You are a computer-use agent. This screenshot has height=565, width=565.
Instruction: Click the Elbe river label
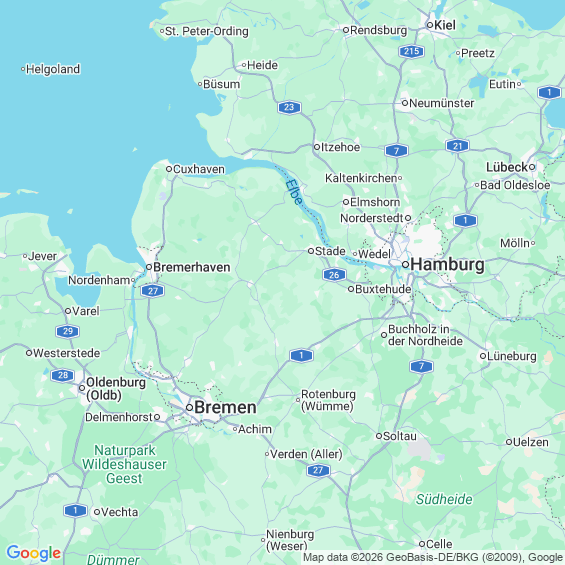click(x=294, y=192)
